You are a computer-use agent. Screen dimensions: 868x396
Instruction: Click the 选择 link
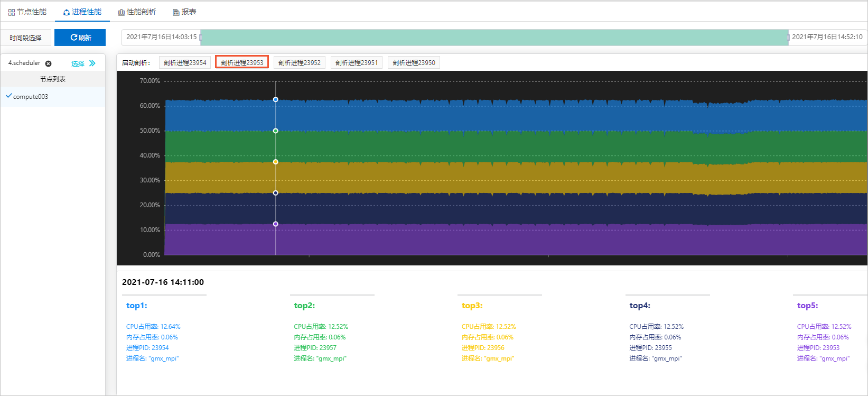[78, 63]
